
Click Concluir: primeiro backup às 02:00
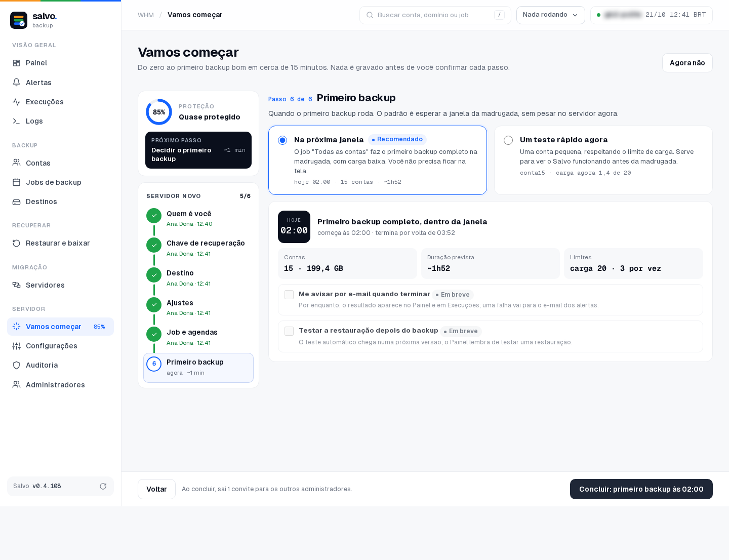tap(641, 489)
